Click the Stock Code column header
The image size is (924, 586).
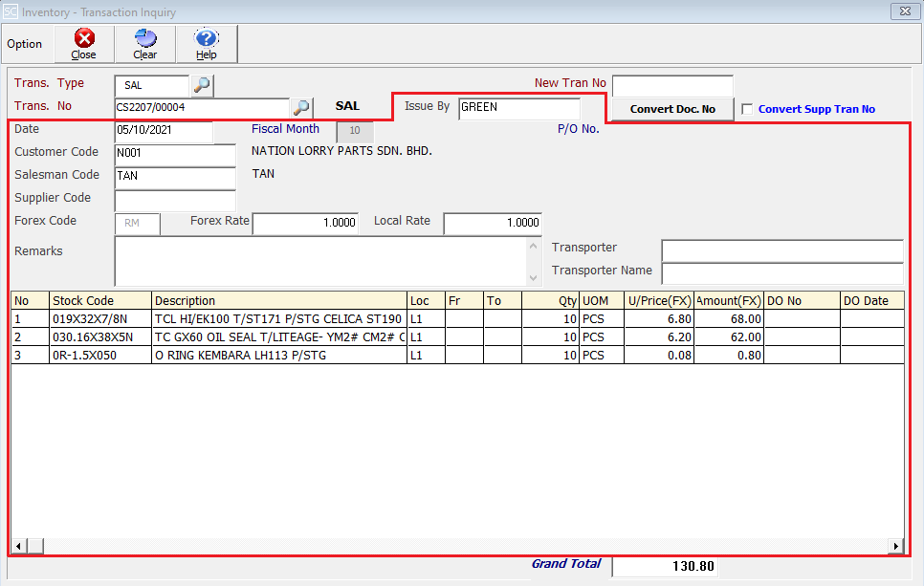tap(100, 300)
